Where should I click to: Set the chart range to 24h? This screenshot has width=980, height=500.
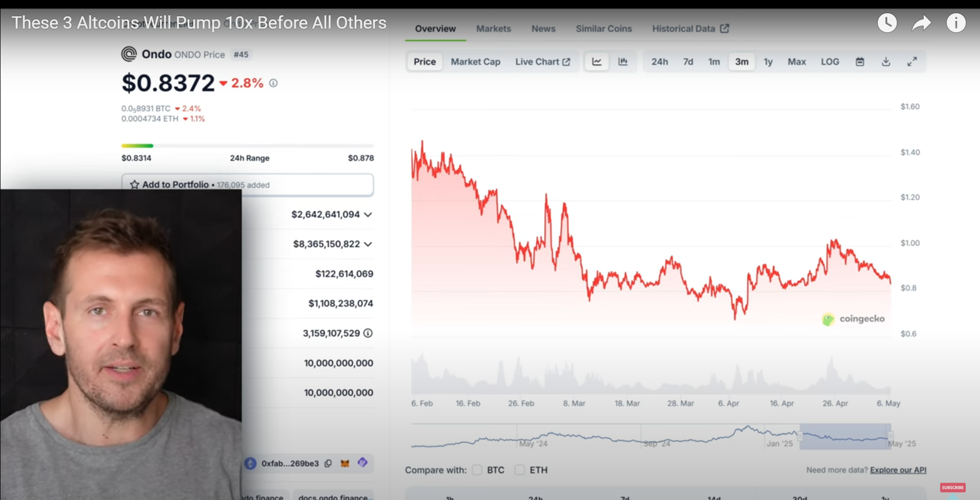tap(659, 62)
